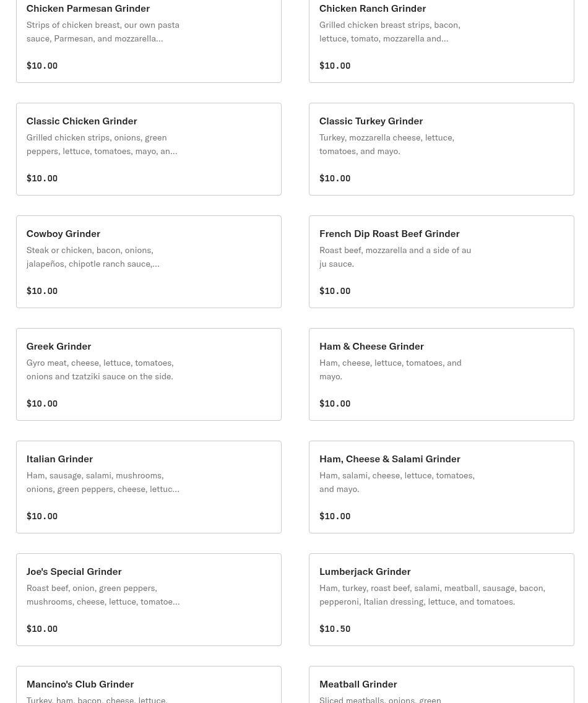Open the Ham & Cheese Grinder card
Image resolution: width=588 pixels, height=703 pixels.
tap(441, 374)
